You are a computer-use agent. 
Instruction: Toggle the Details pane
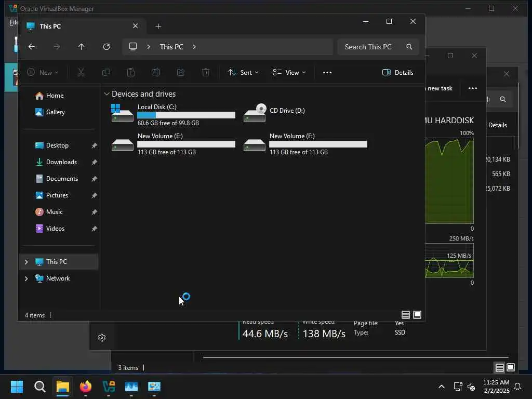pyautogui.click(x=397, y=73)
